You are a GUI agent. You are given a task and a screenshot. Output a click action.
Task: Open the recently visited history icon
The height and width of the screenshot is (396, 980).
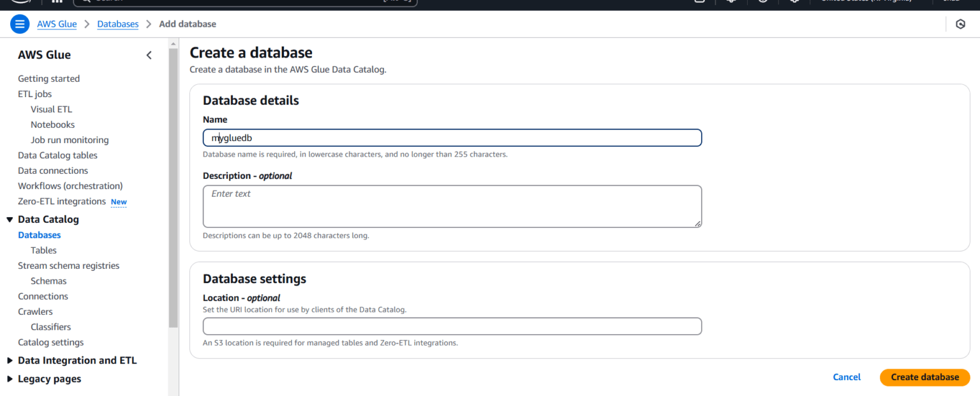961,24
